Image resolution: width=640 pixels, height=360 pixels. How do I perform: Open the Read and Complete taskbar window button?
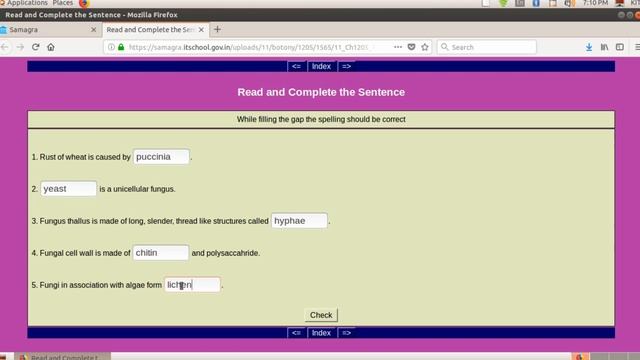coord(63,357)
